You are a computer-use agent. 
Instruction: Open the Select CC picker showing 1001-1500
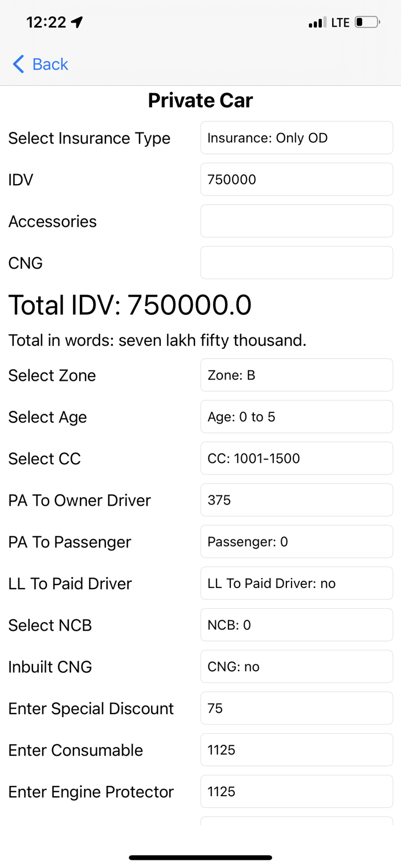[x=296, y=458]
